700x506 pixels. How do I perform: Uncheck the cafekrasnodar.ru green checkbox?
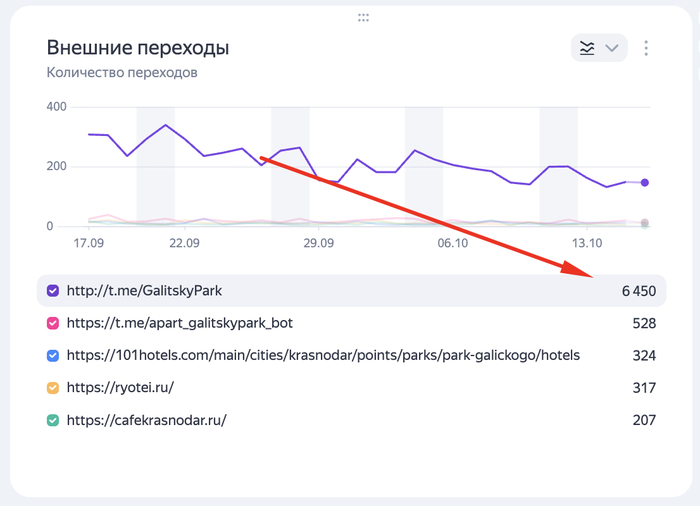53,420
